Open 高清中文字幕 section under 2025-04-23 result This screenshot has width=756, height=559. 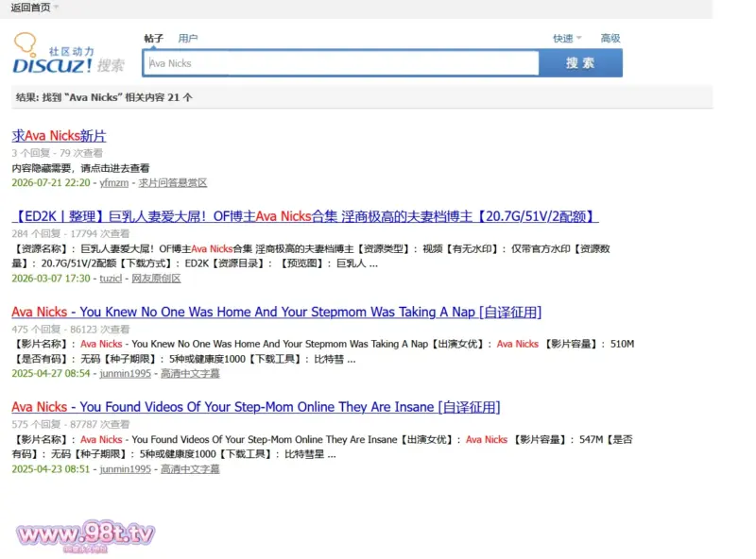coord(190,469)
